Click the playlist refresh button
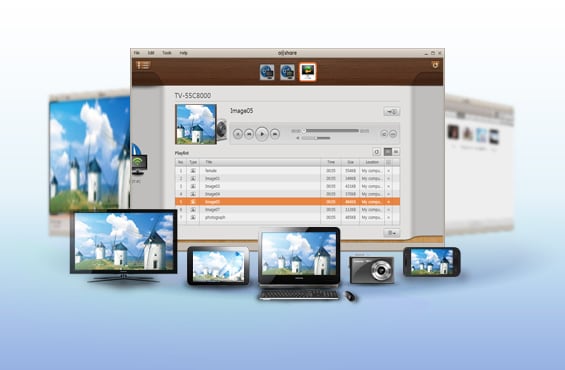The width and height of the screenshot is (565, 370). tap(377, 152)
